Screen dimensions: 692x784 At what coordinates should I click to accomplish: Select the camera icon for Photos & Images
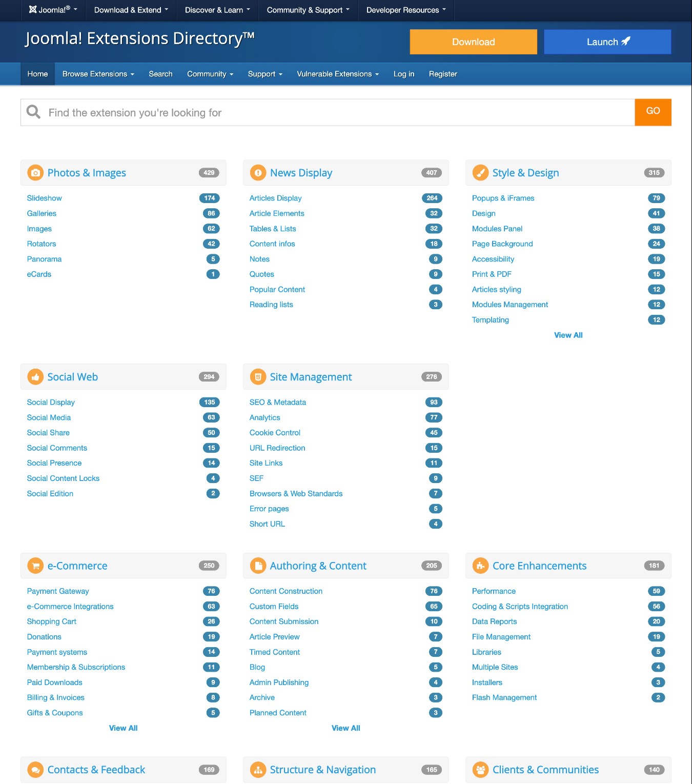pyautogui.click(x=35, y=173)
